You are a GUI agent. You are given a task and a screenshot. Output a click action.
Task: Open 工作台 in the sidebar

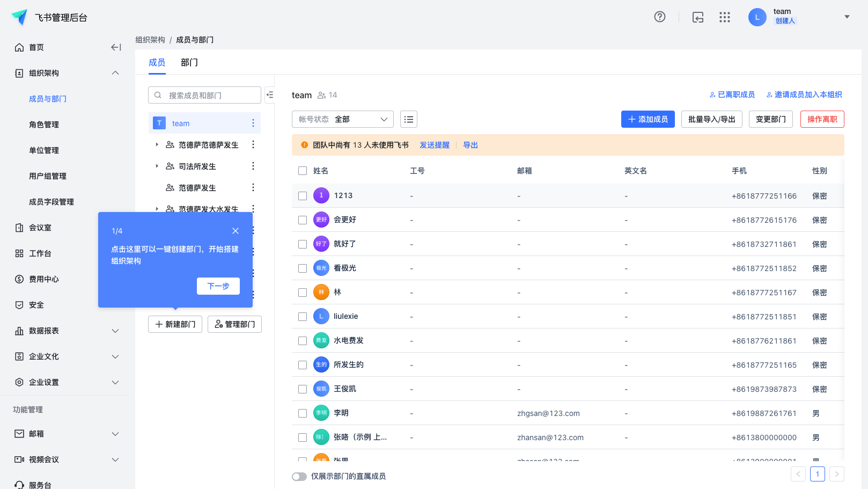(40, 253)
